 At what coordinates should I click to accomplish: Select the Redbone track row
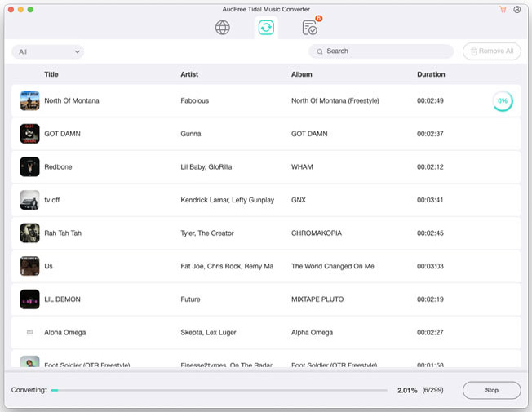[265, 167]
